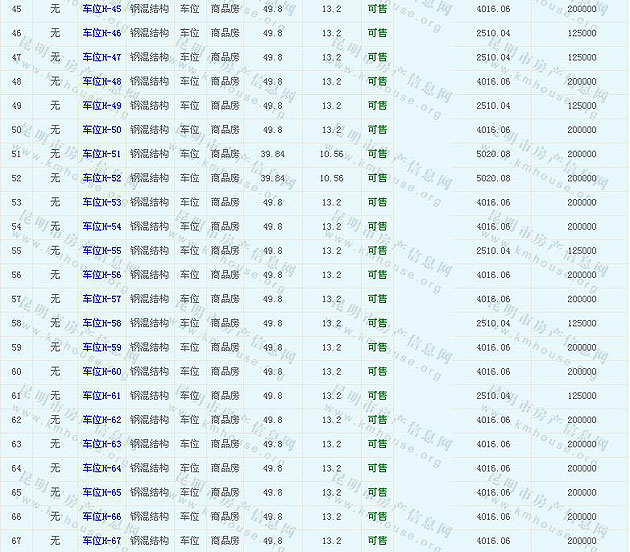630x552 pixels.
Task: Open the 车位K-61 link
Action: click(101, 396)
